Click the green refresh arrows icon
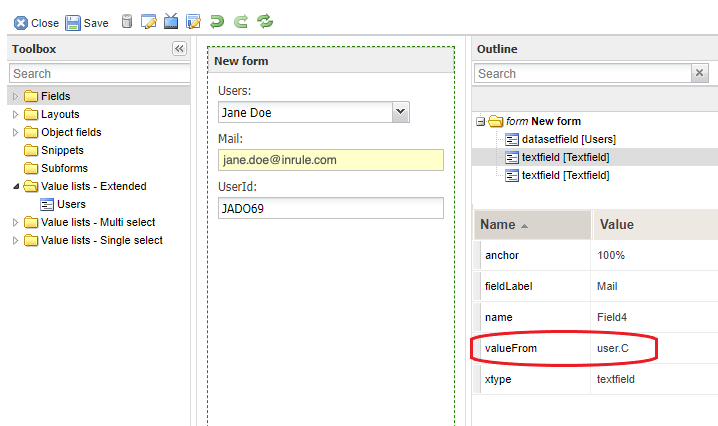Screen dimensions: 718x426 pyautogui.click(x=264, y=21)
